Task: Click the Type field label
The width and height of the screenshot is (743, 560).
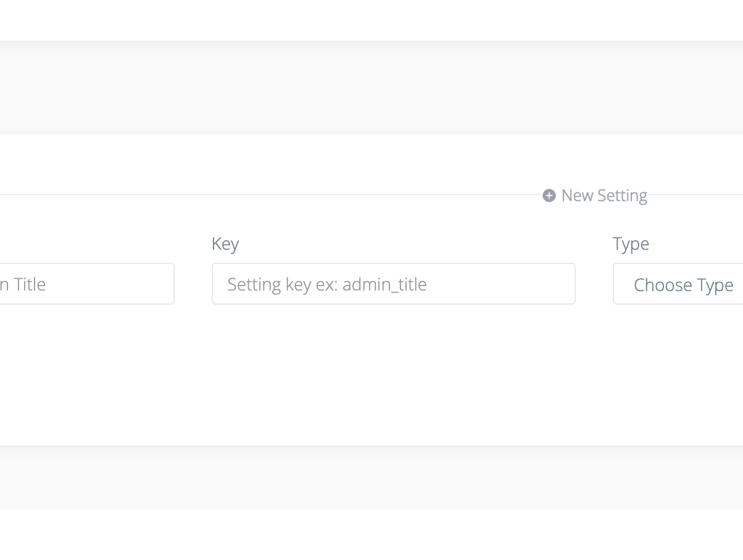Action: click(x=631, y=244)
